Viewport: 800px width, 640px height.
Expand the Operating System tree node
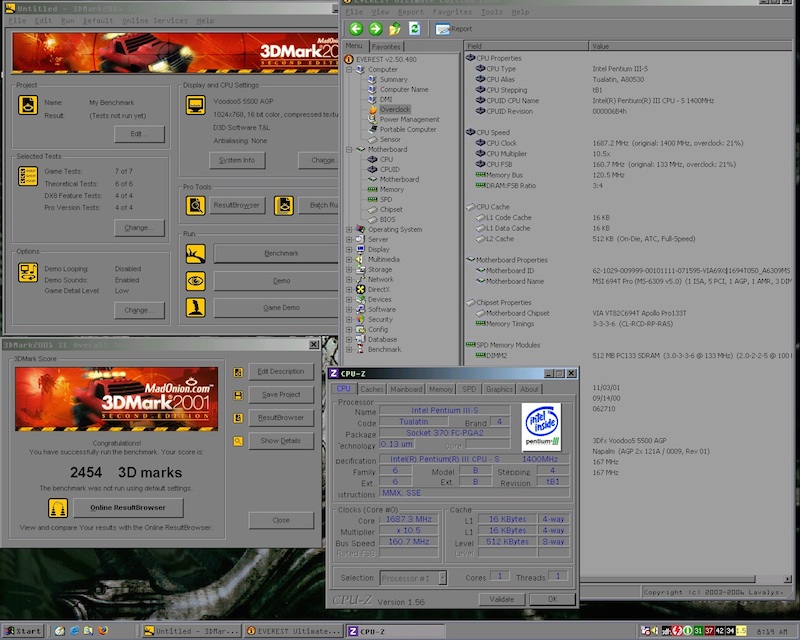(349, 230)
